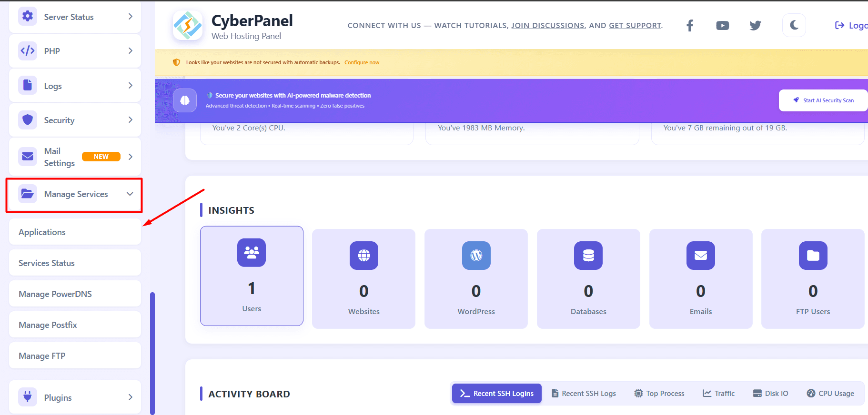Click the Twitter bird icon
Image resolution: width=868 pixels, height=415 pixels.
[755, 26]
